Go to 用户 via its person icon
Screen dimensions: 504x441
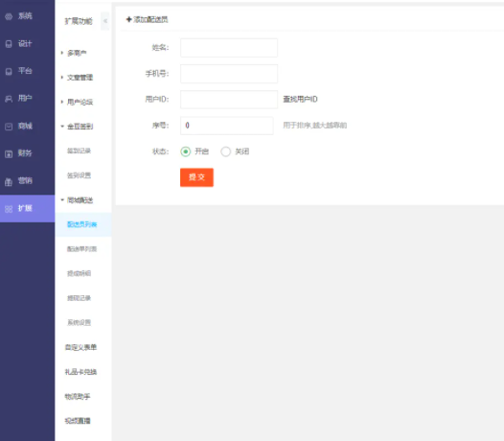[9, 99]
